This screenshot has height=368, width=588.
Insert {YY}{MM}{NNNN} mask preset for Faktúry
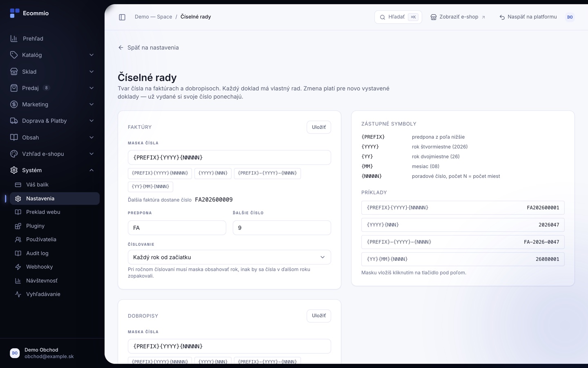pyautogui.click(x=150, y=187)
